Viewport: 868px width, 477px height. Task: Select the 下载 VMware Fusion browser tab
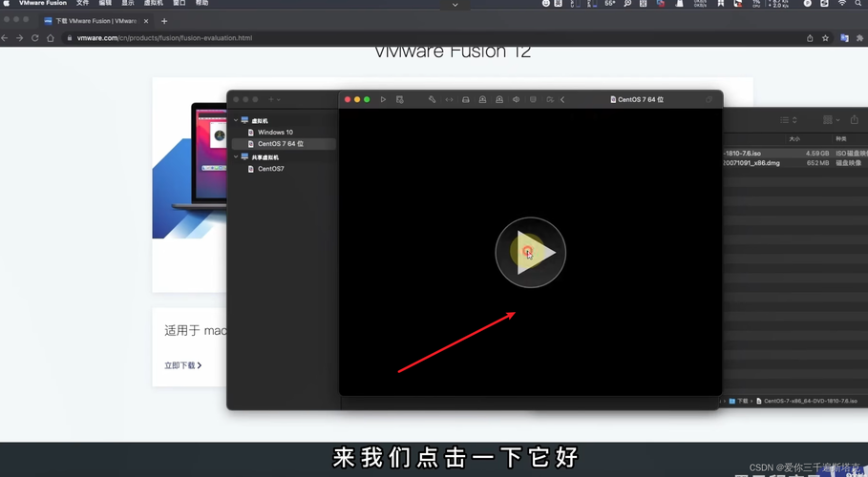click(95, 21)
